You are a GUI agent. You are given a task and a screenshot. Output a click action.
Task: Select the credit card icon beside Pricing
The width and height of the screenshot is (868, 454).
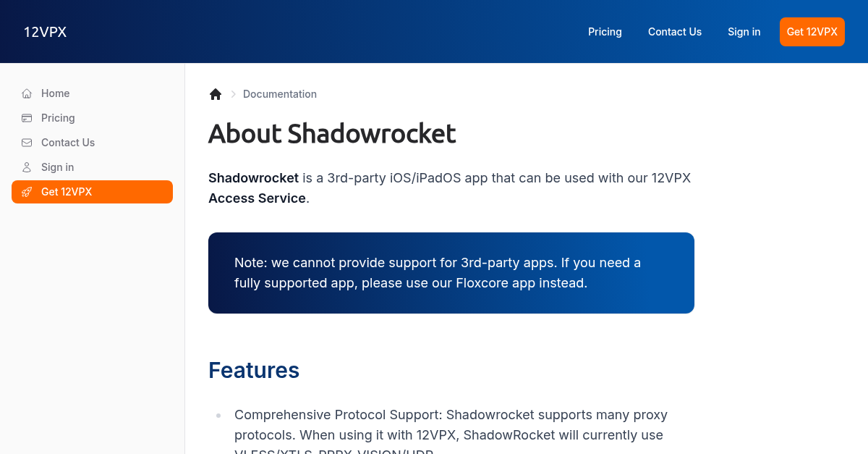pos(26,118)
